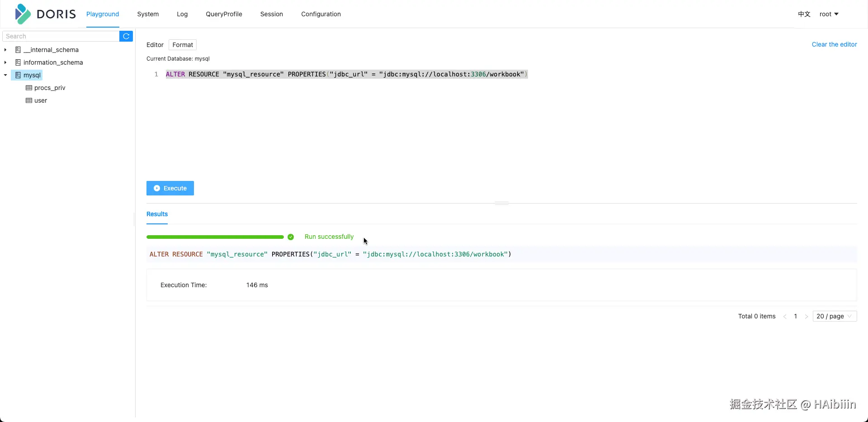
Task: Open the 20 / page size dropdown
Action: click(835, 316)
